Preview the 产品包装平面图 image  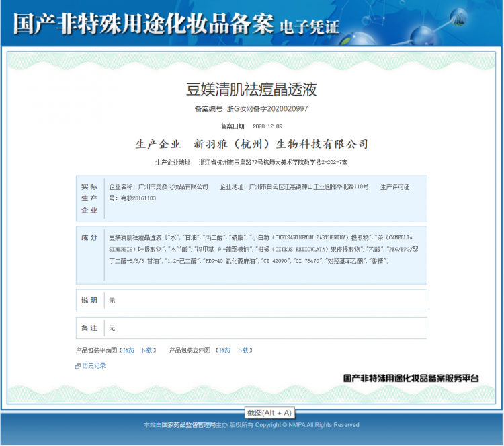point(128,350)
